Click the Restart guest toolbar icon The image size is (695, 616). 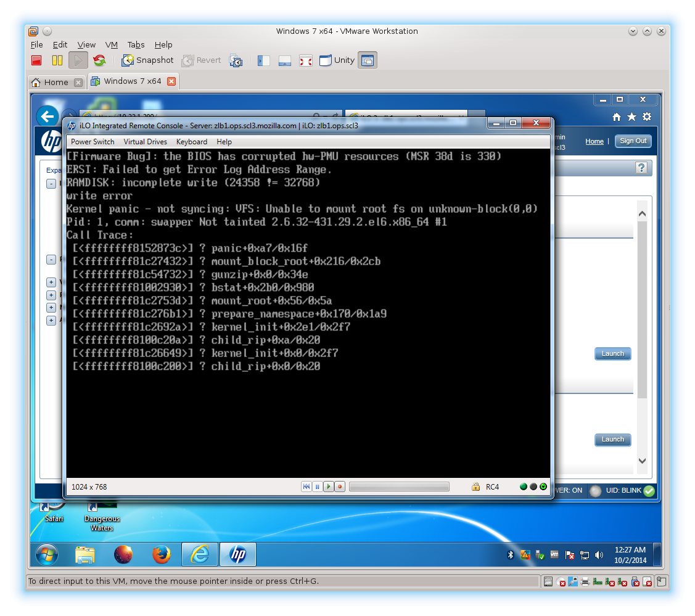click(x=99, y=60)
